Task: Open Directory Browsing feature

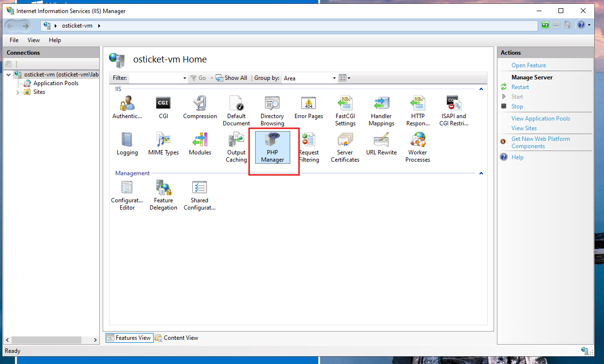Action: coord(272,111)
